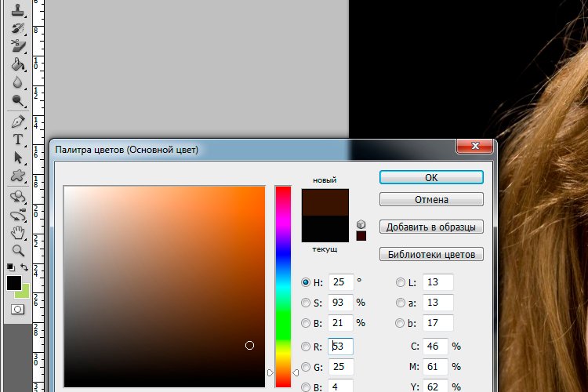Select the Type (T) tool
The height and width of the screenshot is (392, 588).
[17, 140]
